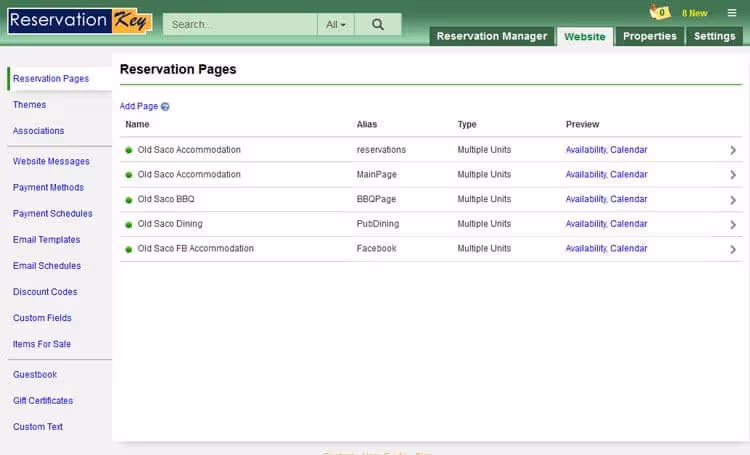
Task: Click the notification tag icon
Action: 659,13
